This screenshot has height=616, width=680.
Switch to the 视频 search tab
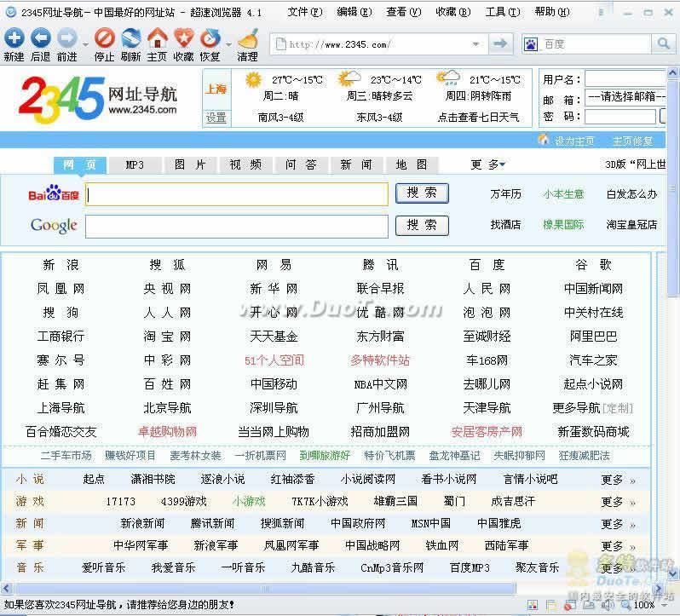245,164
